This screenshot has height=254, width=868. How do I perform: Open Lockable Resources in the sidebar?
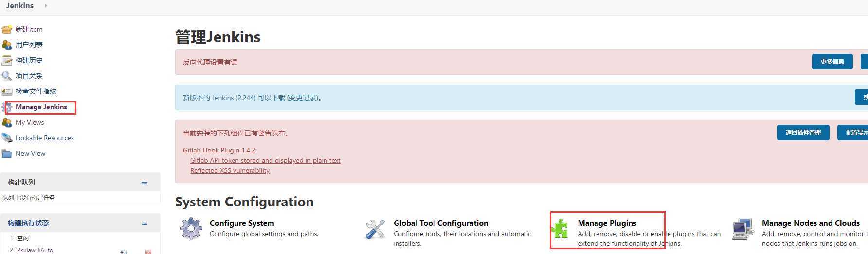pyautogui.click(x=45, y=138)
